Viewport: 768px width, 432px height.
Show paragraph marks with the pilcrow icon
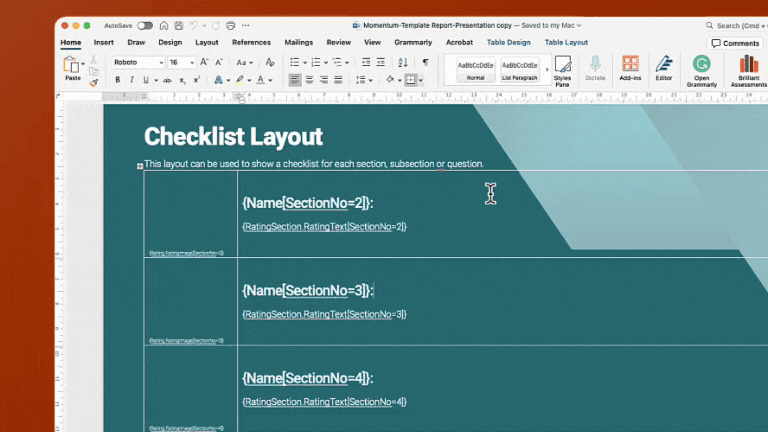(425, 62)
